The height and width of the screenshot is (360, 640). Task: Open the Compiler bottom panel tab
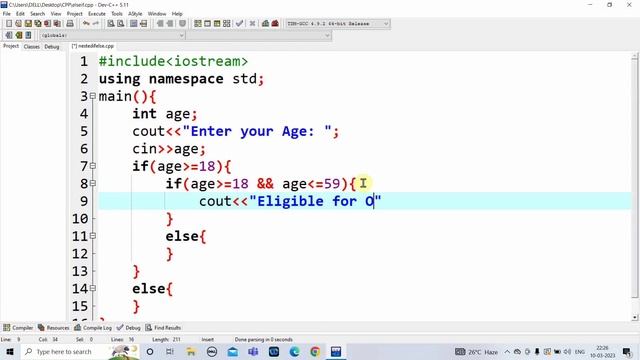pyautogui.click(x=18, y=328)
